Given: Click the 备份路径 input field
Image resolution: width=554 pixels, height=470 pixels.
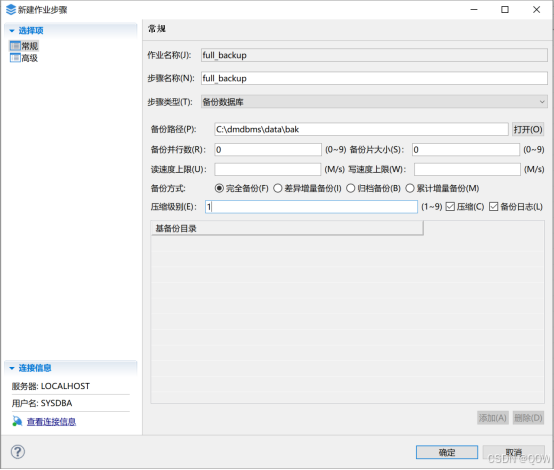Looking at the screenshot, I should [x=361, y=129].
